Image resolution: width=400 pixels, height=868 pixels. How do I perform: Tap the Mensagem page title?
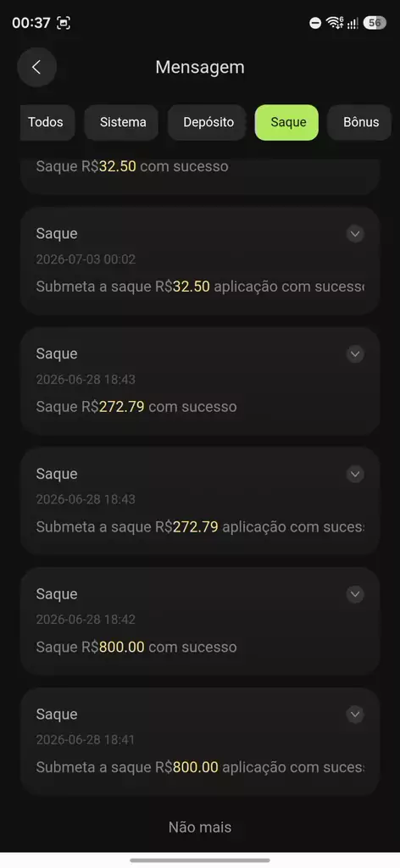pos(200,67)
